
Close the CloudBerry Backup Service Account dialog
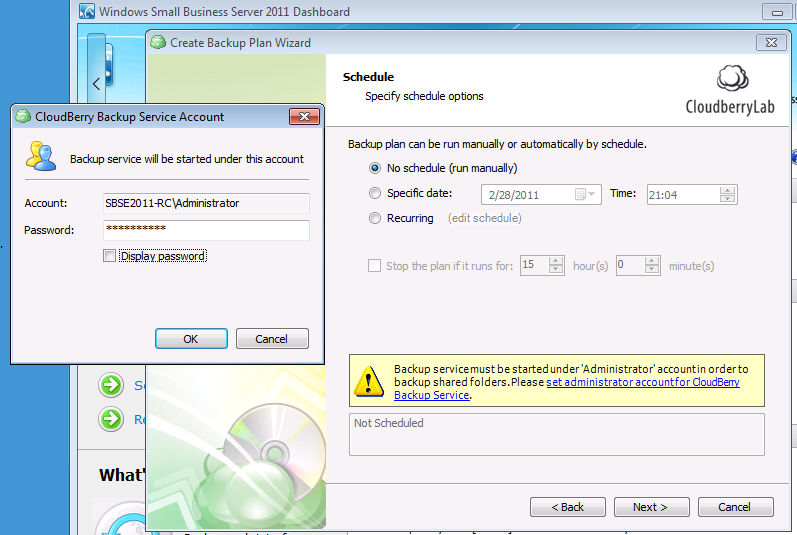(304, 116)
